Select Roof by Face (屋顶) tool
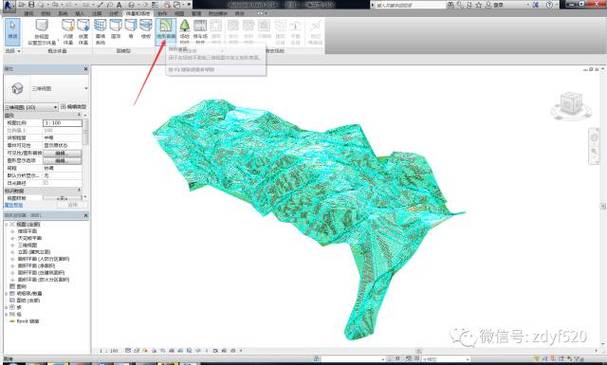The image size is (607, 365). point(116,29)
